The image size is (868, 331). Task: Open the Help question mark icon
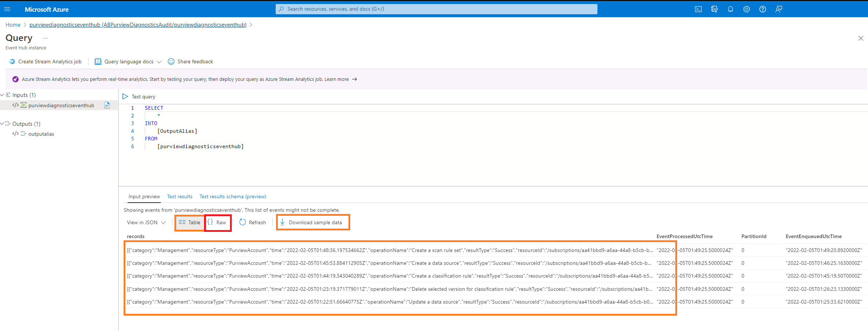763,9
